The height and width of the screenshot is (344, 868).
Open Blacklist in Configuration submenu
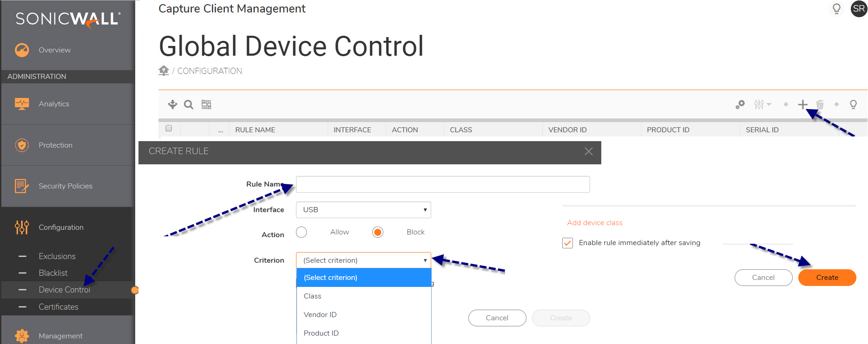[x=53, y=273]
